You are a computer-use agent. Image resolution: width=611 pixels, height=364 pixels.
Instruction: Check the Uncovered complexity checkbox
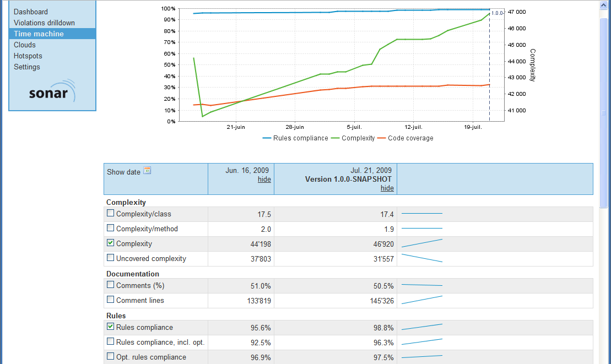[x=111, y=258]
